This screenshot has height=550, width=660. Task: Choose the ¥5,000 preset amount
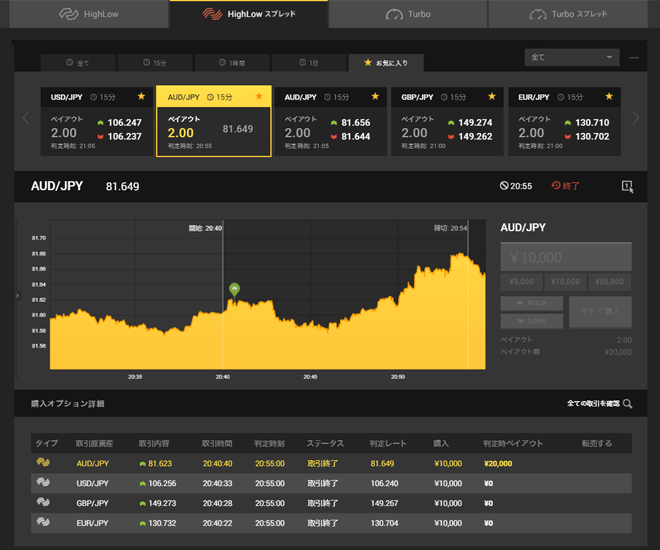pos(521,282)
